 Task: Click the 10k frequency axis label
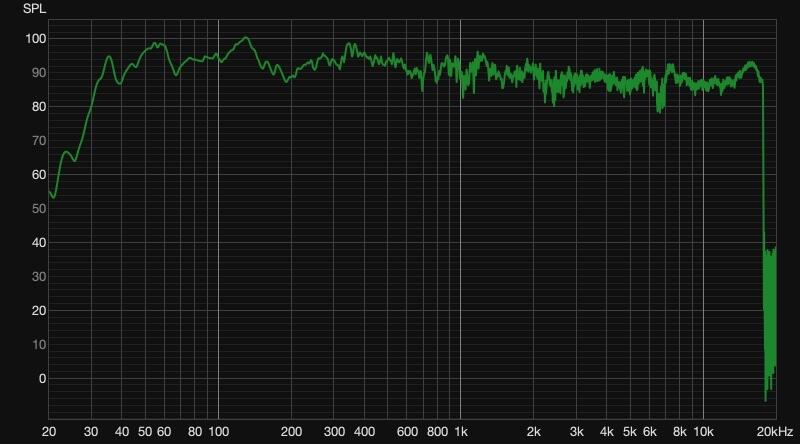pyautogui.click(x=703, y=432)
